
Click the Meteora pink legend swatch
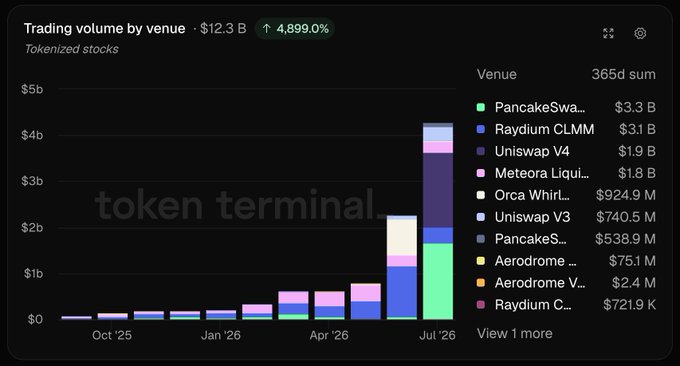[x=481, y=173]
